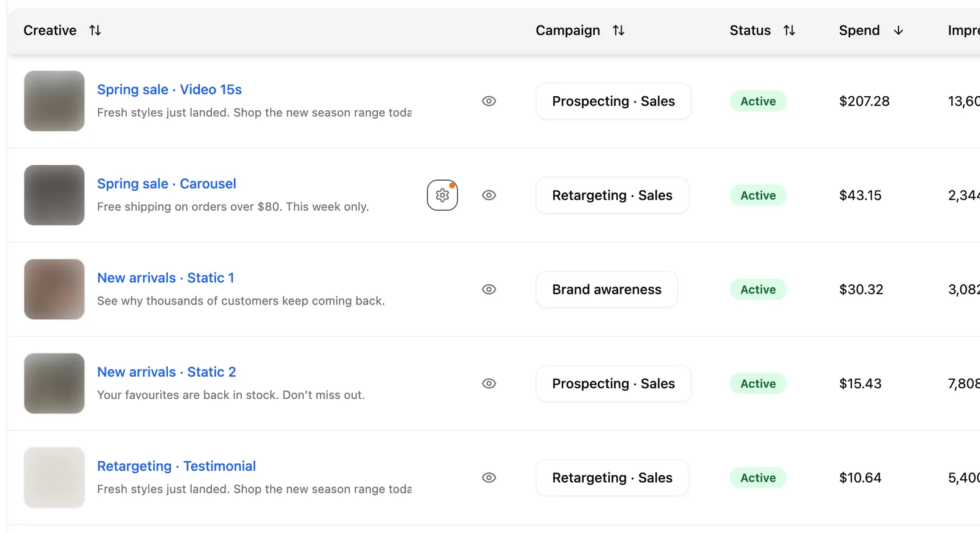This screenshot has width=980, height=533.
Task: Click Prospecting · Sales chip in Video 15s row
Action: coord(613,101)
